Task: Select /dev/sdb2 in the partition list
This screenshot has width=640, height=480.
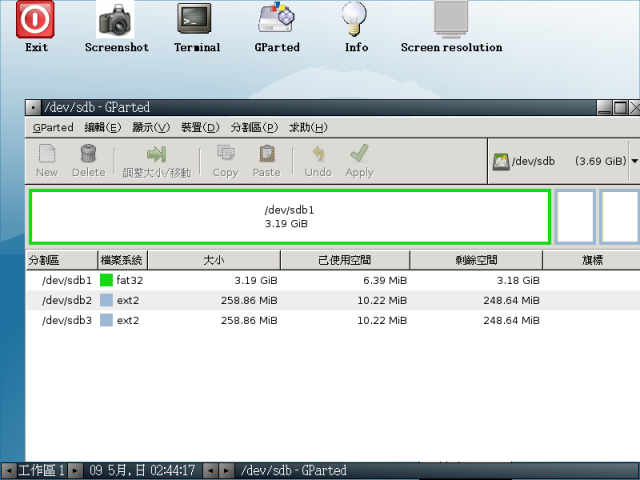Action: pos(67,300)
